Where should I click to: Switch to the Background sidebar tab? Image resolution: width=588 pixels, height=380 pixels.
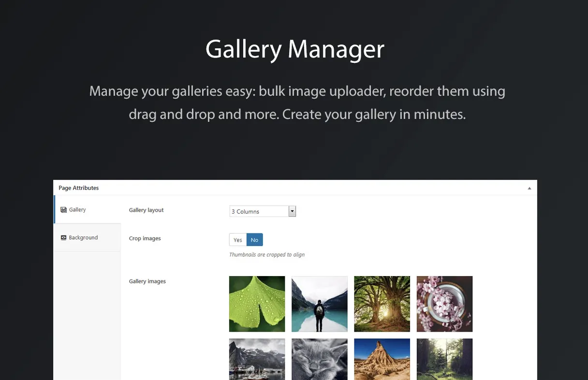[88, 237]
